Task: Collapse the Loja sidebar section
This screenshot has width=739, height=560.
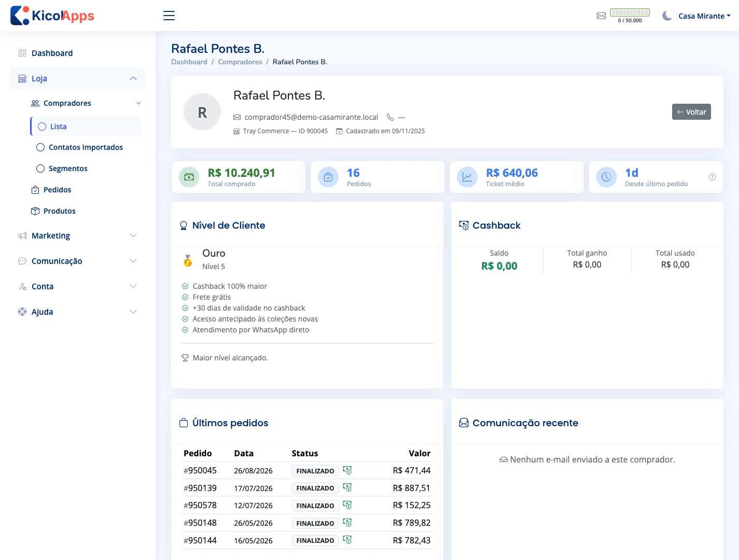Action: coord(78,78)
